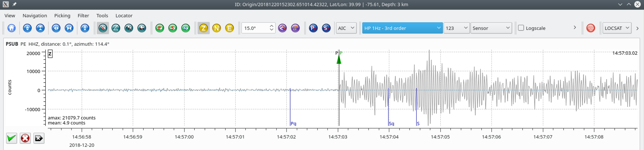Open the HP 1Hz - 3rd order filter dropdown
644x150 pixels.
coord(402,28)
